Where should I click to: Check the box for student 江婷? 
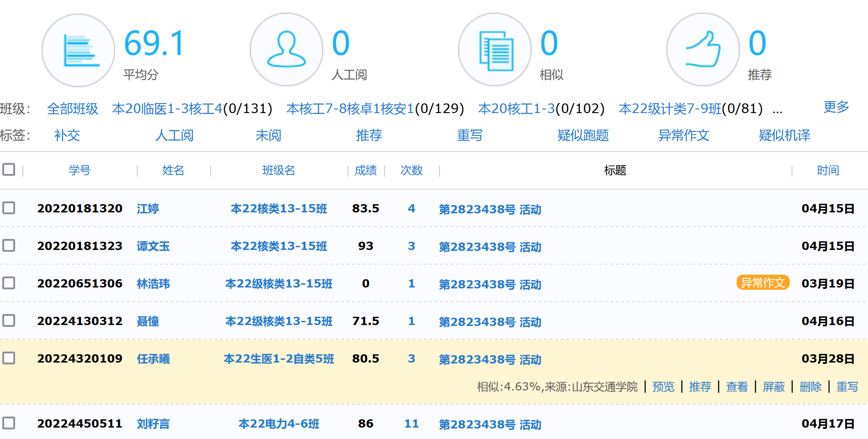coord(9,208)
